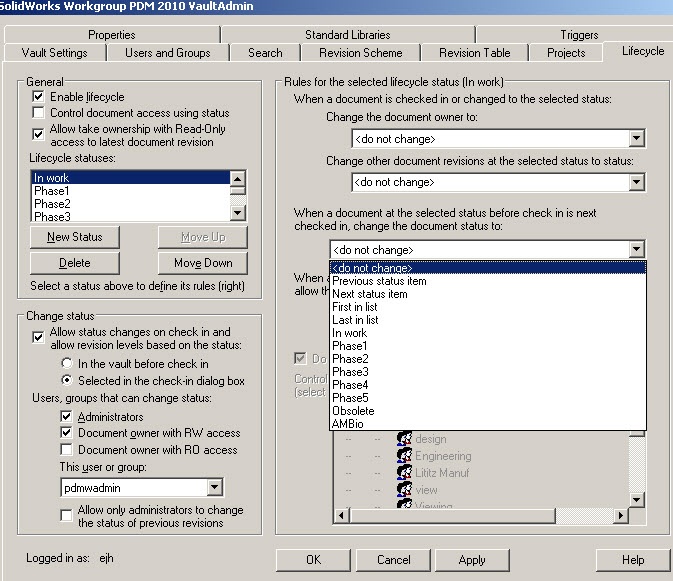Viewport: 673px width, 581px height.
Task: Toggle Document owner with RW access
Action: click(x=66, y=433)
